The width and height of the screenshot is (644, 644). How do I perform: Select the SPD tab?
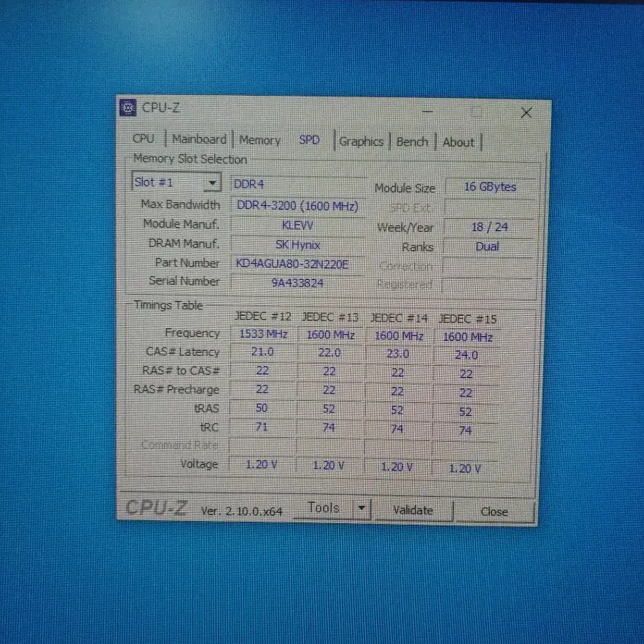coord(309,140)
